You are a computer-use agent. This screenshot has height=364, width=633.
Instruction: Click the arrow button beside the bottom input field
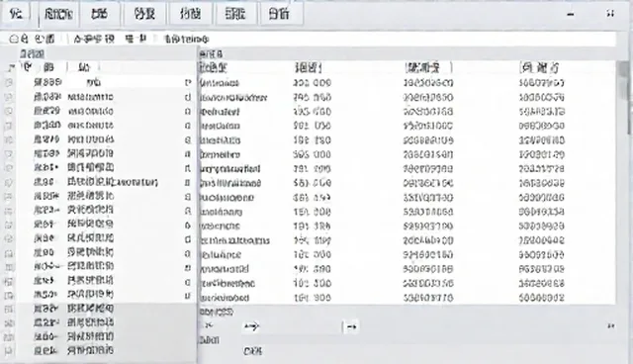click(x=351, y=326)
